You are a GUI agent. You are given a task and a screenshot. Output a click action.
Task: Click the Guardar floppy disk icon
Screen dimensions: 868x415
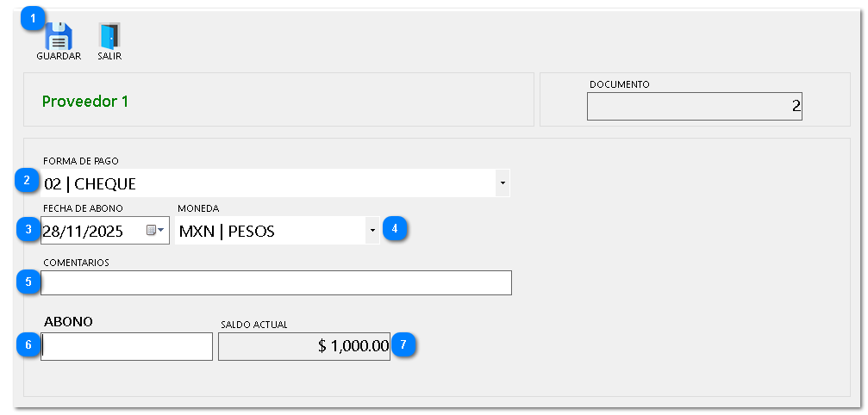point(59,36)
